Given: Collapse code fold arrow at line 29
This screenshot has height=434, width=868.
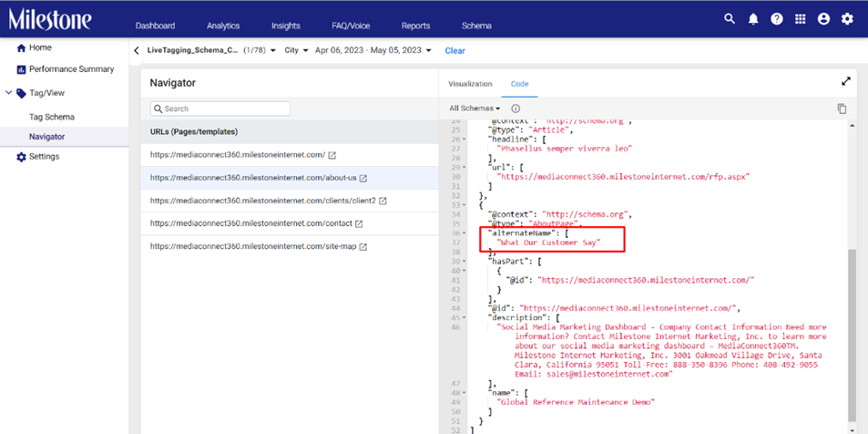Looking at the screenshot, I should click(x=464, y=167).
